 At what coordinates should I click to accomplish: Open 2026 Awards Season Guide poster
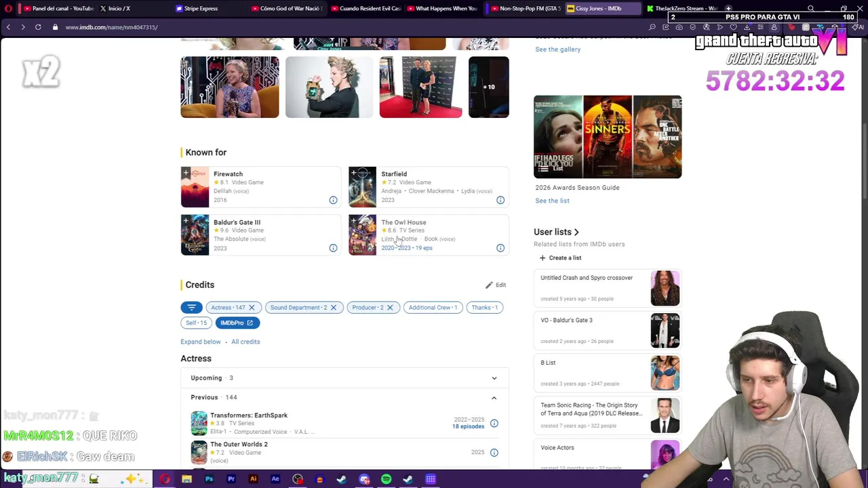point(608,137)
